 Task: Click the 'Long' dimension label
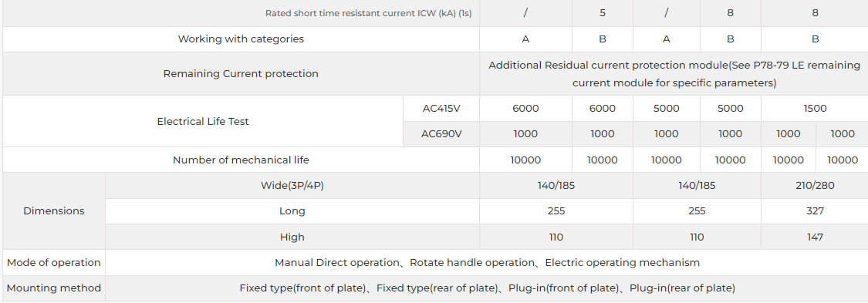(x=292, y=210)
